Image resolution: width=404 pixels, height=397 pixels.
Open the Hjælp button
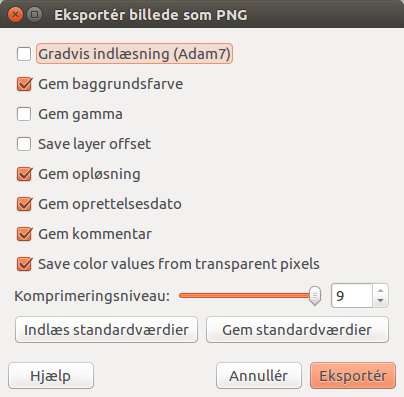tap(51, 376)
